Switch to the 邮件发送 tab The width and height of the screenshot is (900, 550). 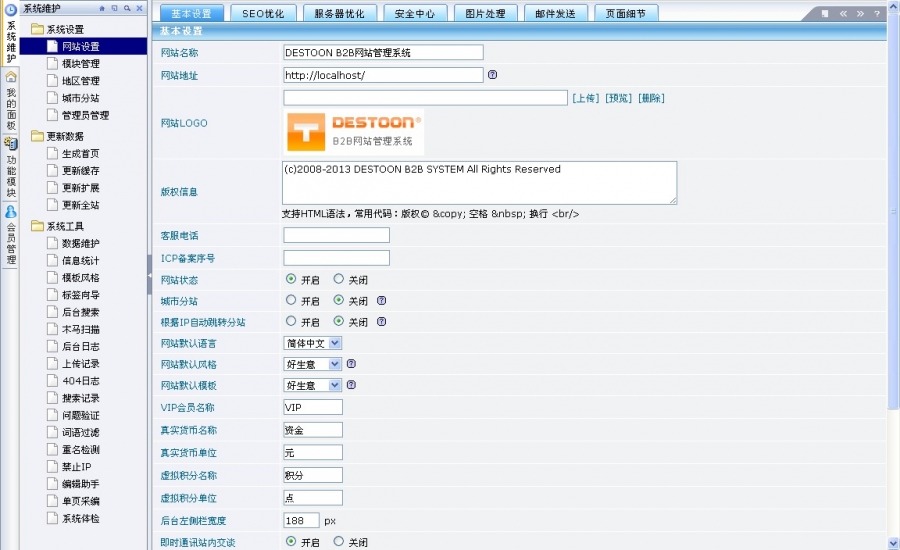tap(556, 13)
